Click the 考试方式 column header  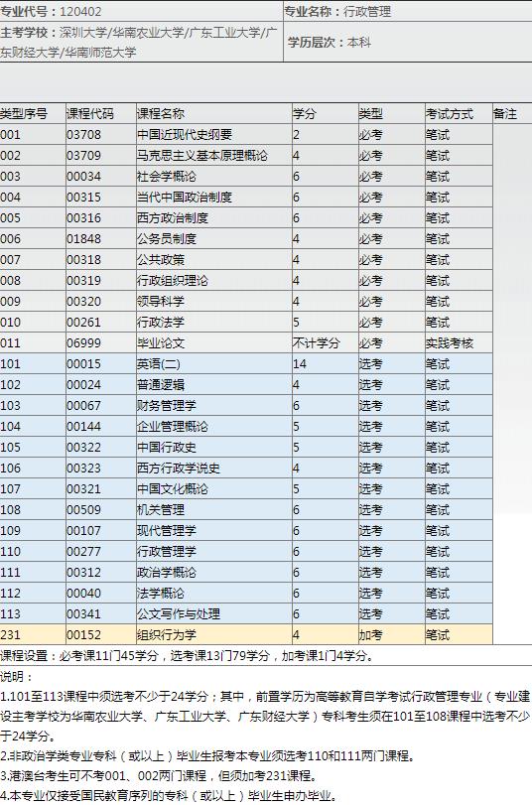point(450,114)
